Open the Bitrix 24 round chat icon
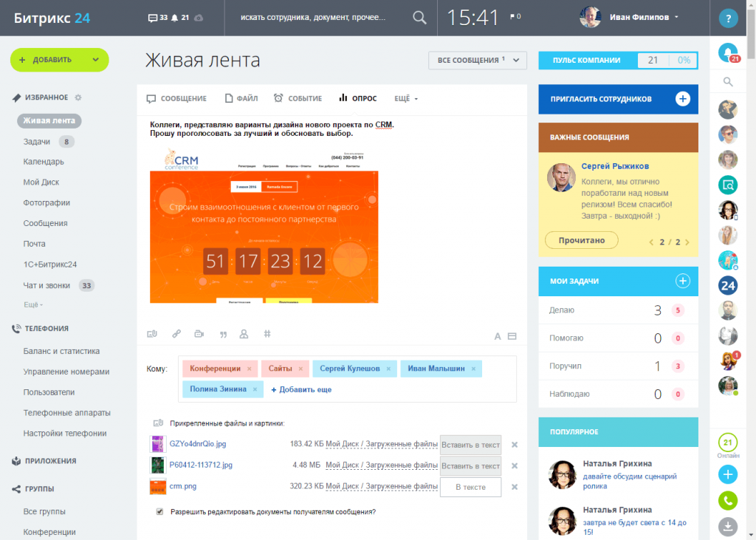756x540 pixels. [x=728, y=285]
